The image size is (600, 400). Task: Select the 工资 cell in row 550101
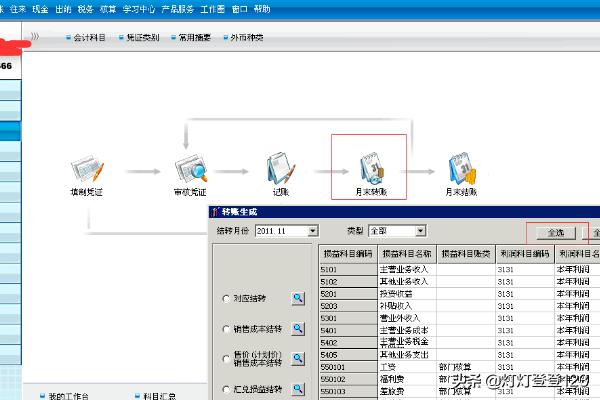[x=407, y=367]
